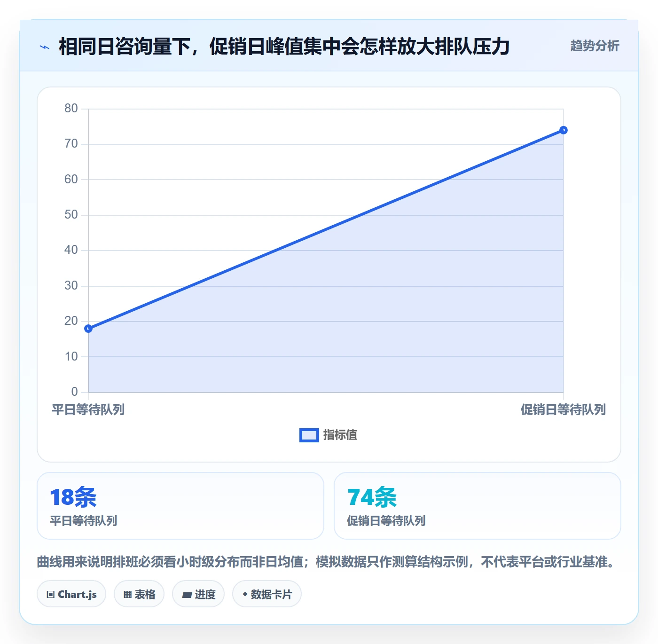Click the 进度 tag chip

click(198, 594)
